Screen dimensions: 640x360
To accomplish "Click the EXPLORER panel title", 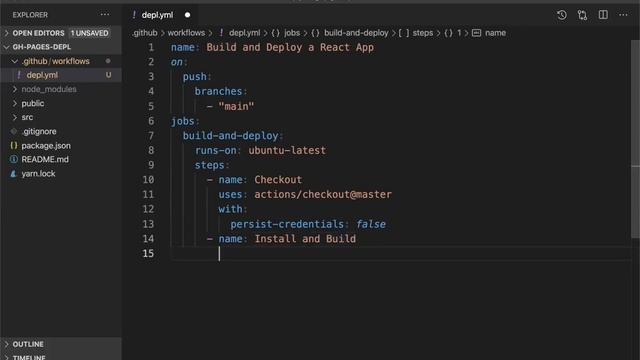I will (x=30, y=15).
